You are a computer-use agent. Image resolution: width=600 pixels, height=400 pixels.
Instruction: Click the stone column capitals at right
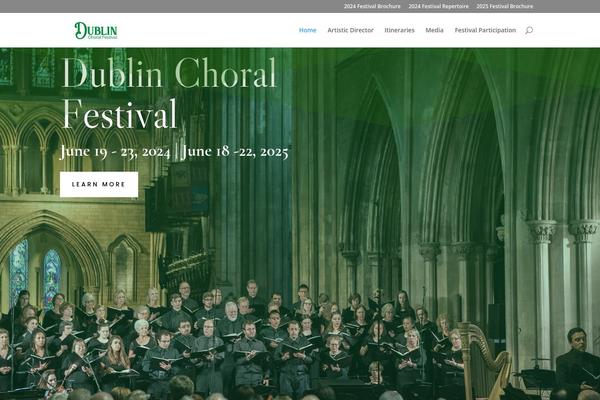click(x=562, y=231)
